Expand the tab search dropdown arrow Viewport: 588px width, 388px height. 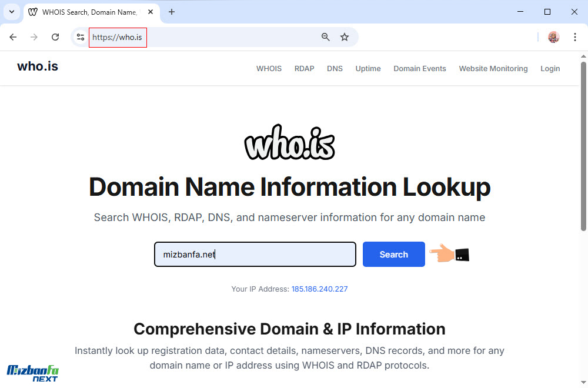(x=11, y=12)
